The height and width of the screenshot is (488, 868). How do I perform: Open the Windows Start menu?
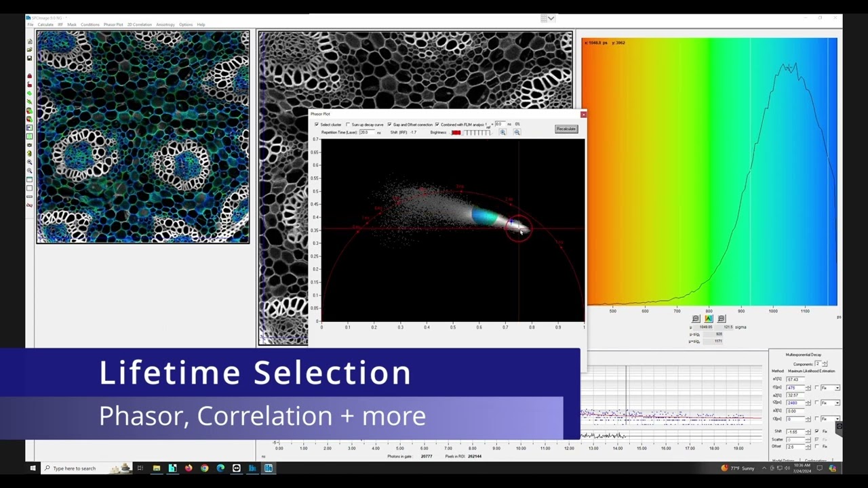(32, 468)
